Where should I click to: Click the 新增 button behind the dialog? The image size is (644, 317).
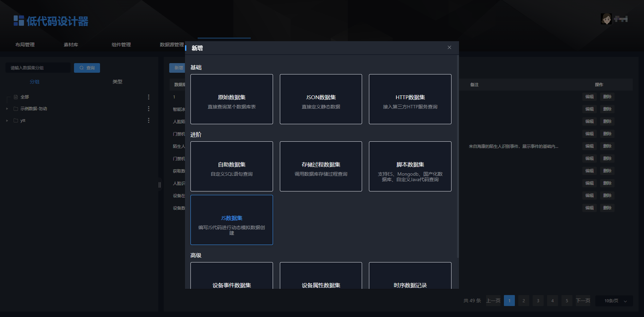177,68
